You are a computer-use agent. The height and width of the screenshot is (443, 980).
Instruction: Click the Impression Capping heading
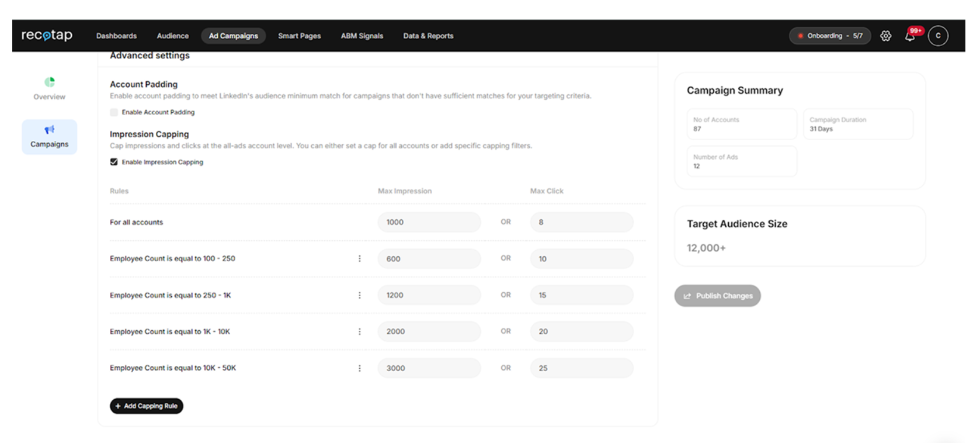click(x=150, y=134)
